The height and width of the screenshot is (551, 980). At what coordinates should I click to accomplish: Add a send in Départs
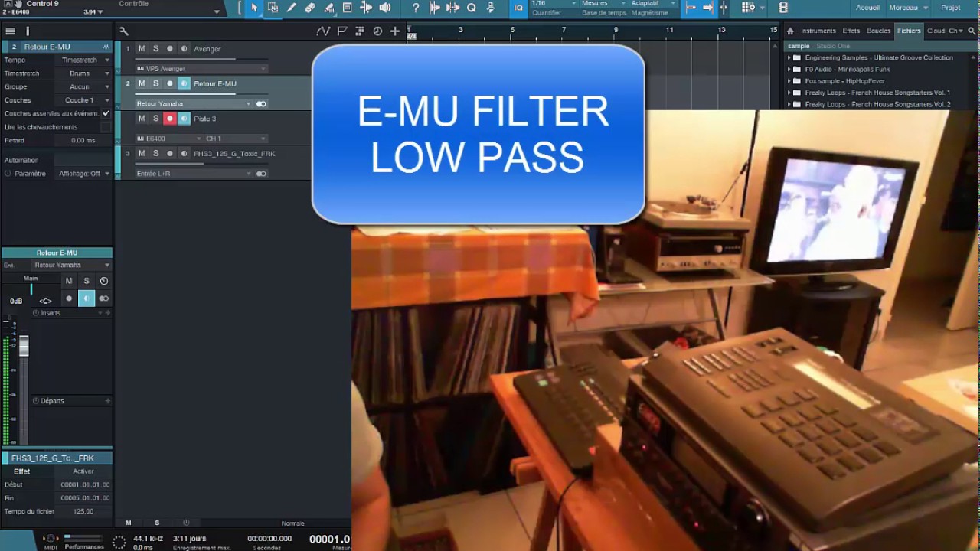(107, 401)
